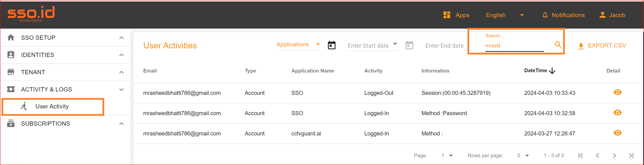Click the 2024-03-27 12:26:47 timestamp

point(549,133)
